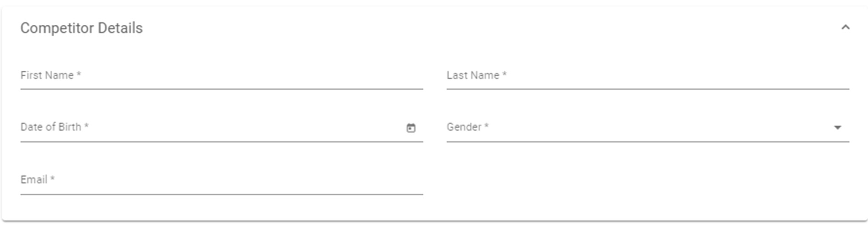Click the Competitor Details heading text
868x228 pixels.
tap(81, 28)
